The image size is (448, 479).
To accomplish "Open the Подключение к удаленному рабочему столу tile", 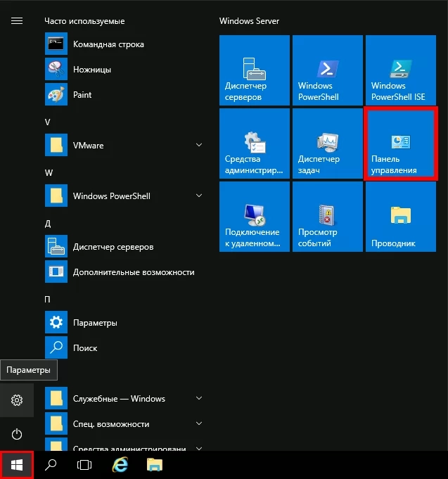I will coord(254,217).
